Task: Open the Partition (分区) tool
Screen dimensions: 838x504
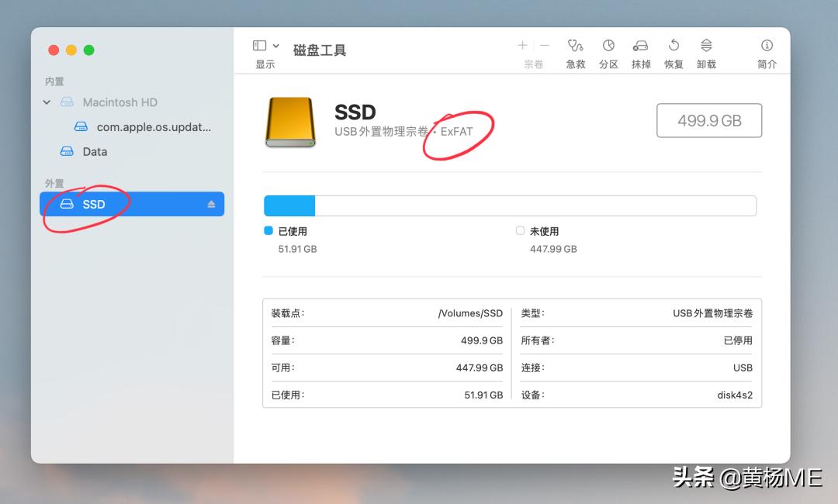Action: [608, 50]
